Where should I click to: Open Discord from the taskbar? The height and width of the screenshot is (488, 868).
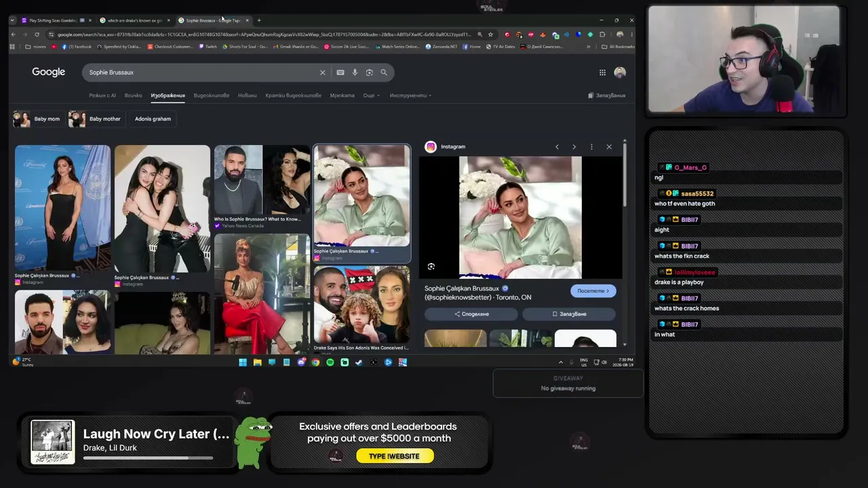coord(301,363)
